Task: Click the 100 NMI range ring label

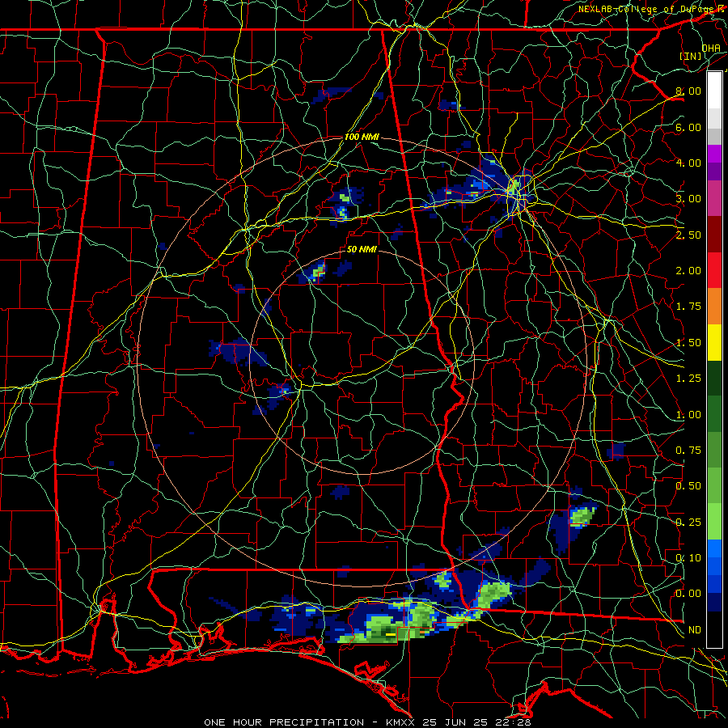Action: tap(362, 137)
